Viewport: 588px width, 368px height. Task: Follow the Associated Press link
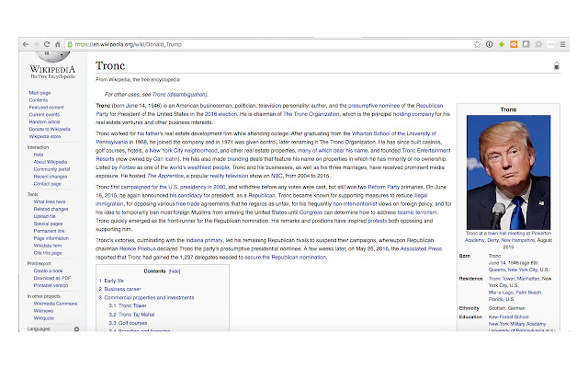[x=421, y=249]
